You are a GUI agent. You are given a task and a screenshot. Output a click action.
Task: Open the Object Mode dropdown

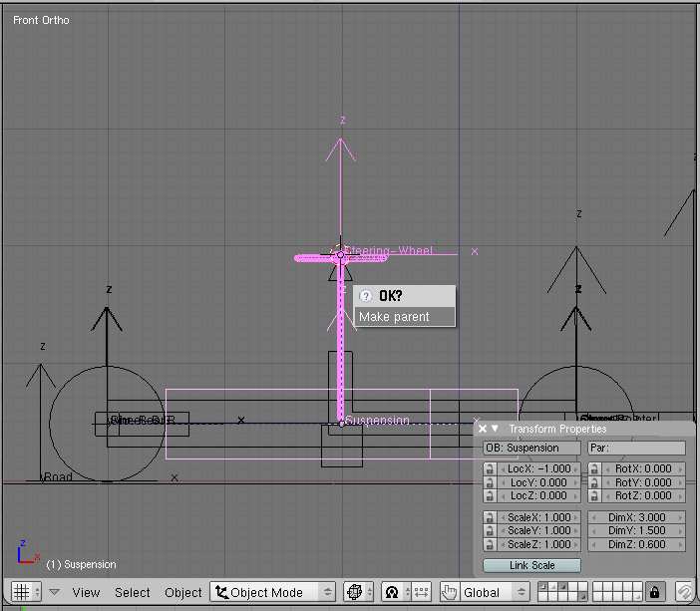pyautogui.click(x=272, y=592)
